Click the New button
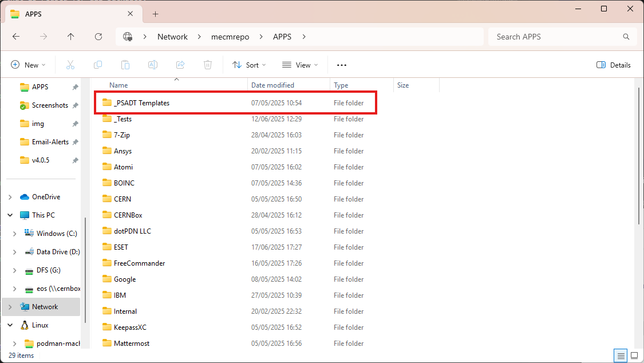 [27, 65]
